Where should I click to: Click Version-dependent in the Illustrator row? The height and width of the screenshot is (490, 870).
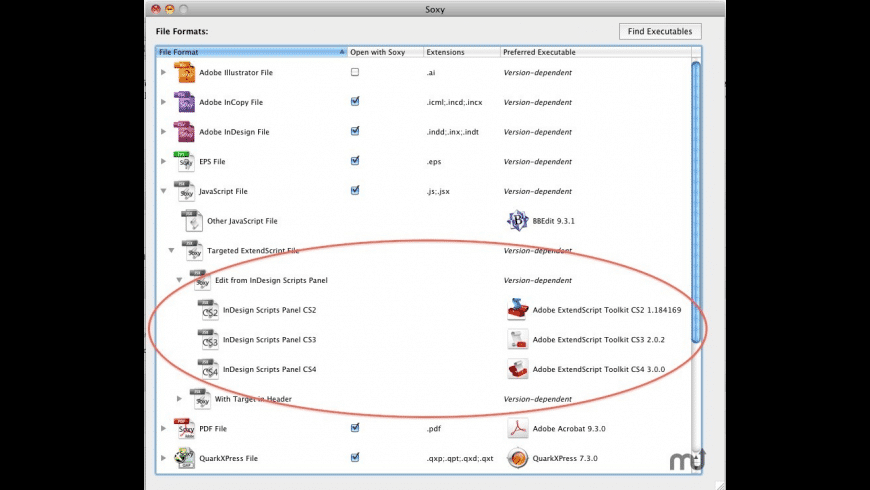538,73
